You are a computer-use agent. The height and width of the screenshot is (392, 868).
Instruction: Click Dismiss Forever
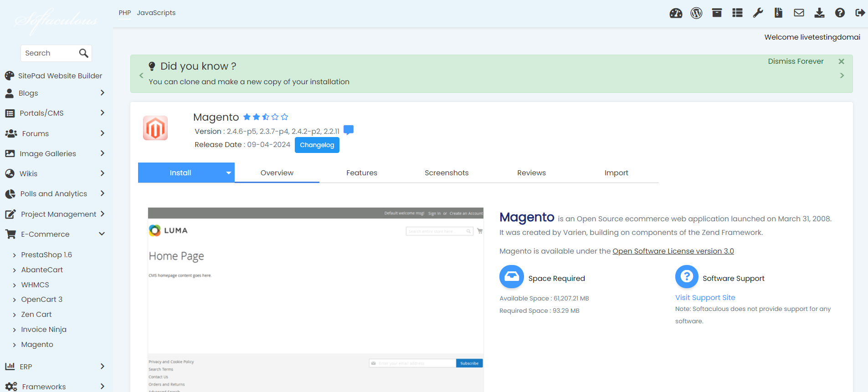point(796,61)
